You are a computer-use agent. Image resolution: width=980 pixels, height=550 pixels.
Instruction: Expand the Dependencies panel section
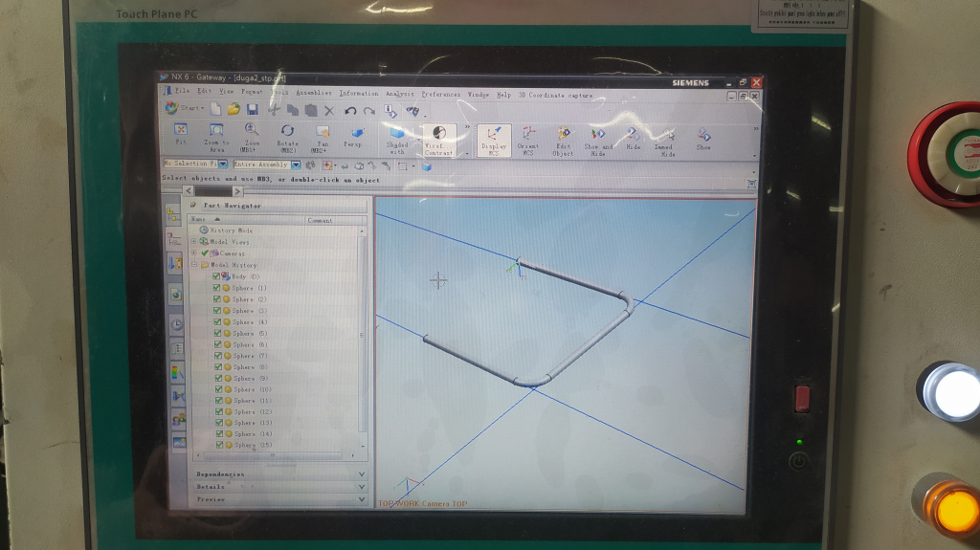click(x=361, y=473)
